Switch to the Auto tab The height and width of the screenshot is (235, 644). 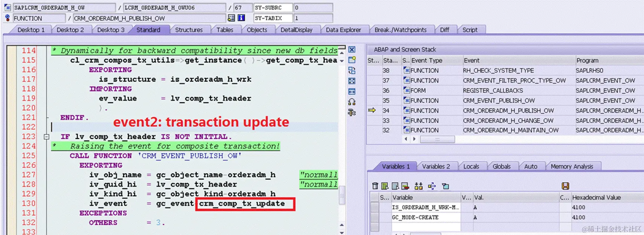[x=531, y=166]
